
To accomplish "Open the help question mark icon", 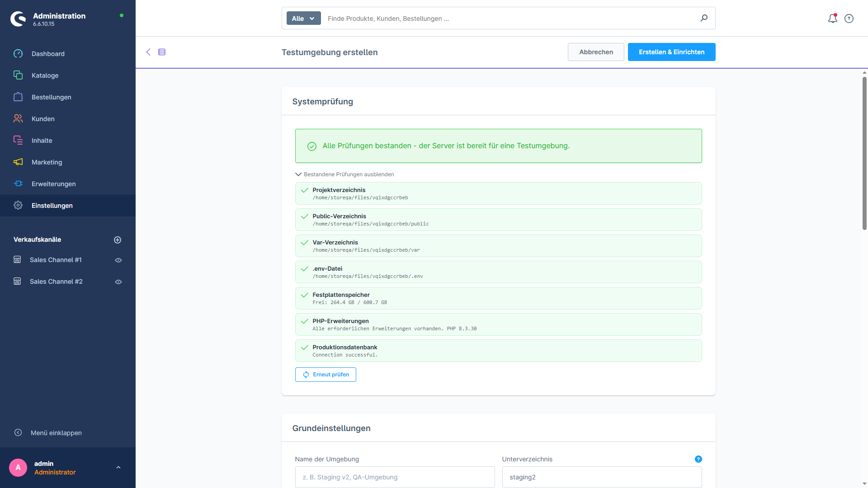I will click(x=849, y=19).
